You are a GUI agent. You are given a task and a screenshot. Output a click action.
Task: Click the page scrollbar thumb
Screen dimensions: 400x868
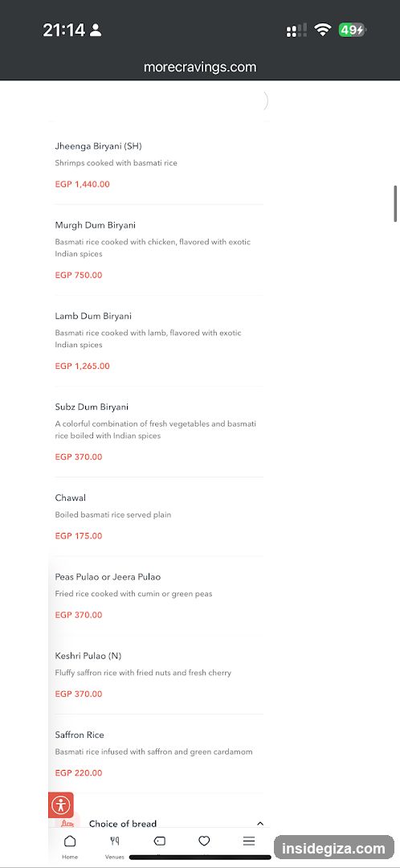click(395, 203)
